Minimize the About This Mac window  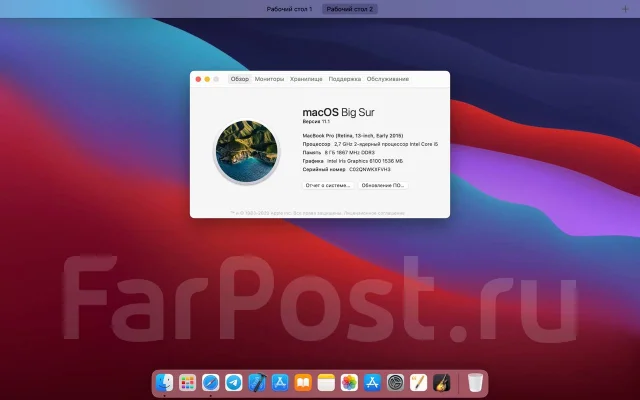point(207,79)
